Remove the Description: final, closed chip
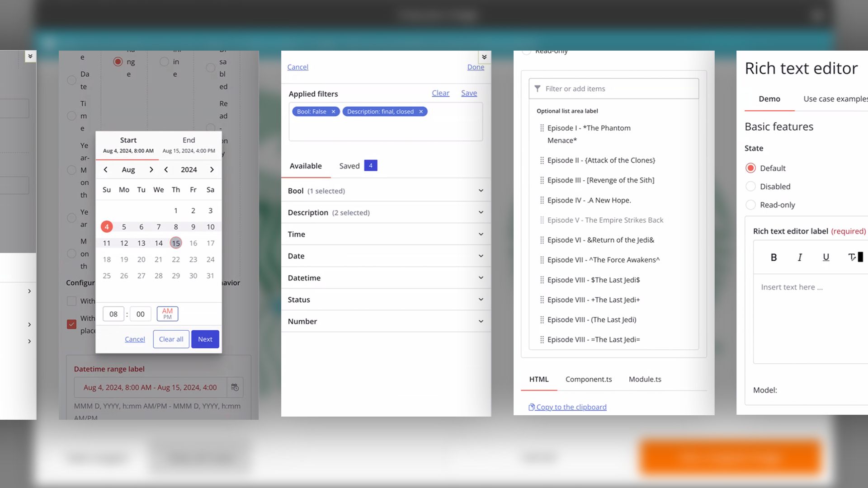Viewport: 868px width, 488px height. tap(421, 112)
